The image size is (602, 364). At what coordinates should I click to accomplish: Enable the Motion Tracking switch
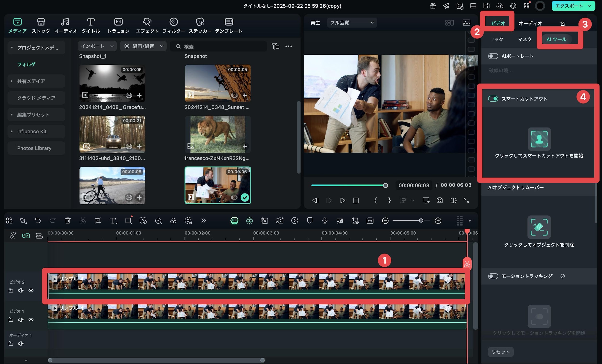coord(493,276)
